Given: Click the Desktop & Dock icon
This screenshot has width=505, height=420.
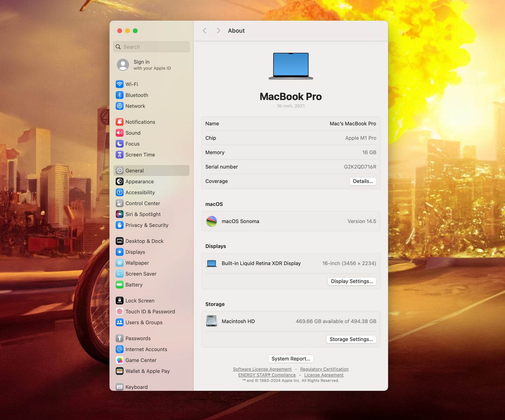Looking at the screenshot, I should (120, 241).
